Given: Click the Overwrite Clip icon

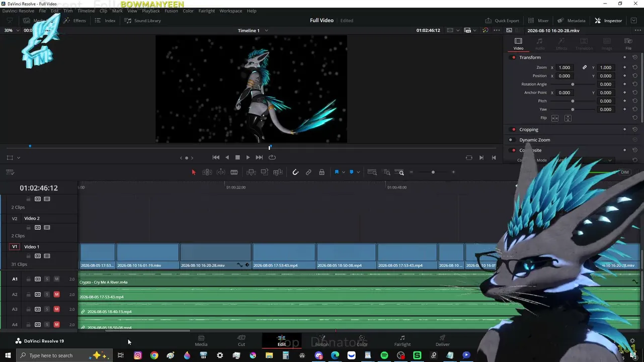Looking at the screenshot, I should coord(265,172).
